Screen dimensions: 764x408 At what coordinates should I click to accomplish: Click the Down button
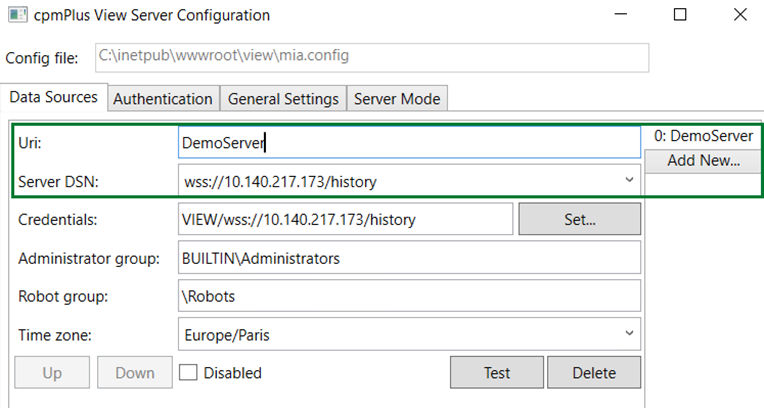pos(135,372)
